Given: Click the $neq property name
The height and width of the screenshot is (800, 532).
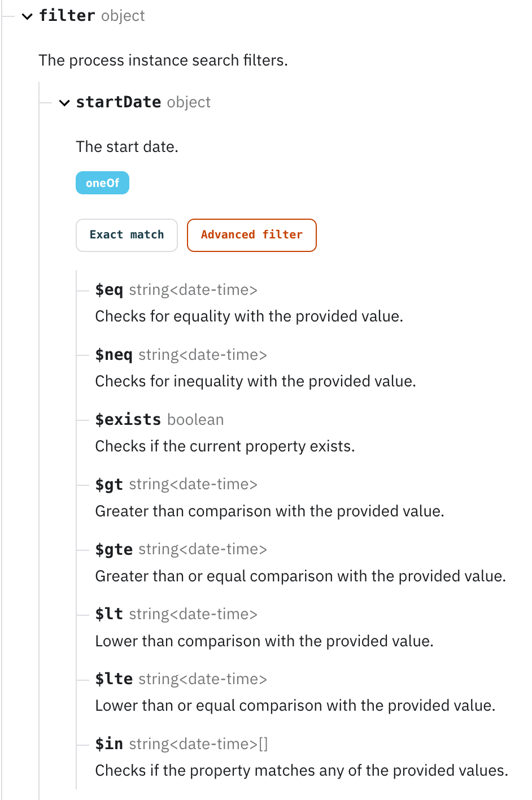Looking at the screenshot, I should pos(114,355).
